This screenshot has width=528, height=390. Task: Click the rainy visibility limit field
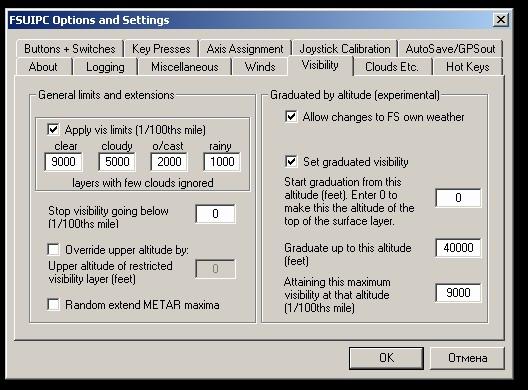click(222, 162)
